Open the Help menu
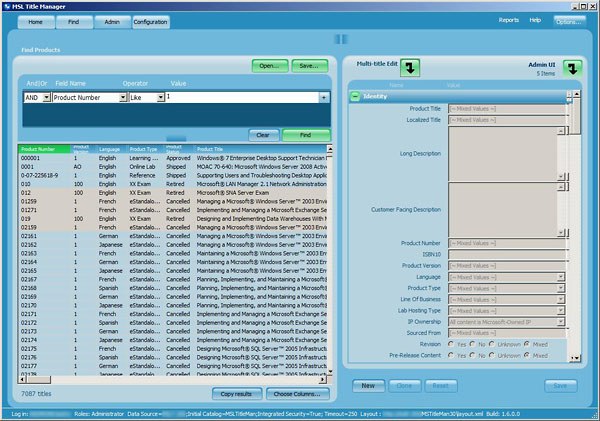The height and width of the screenshot is (421, 600). tap(535, 20)
